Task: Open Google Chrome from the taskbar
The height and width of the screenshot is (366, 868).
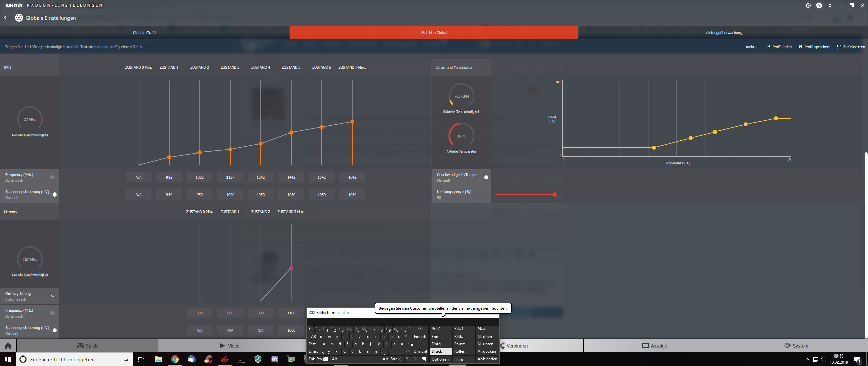Action: (175, 359)
